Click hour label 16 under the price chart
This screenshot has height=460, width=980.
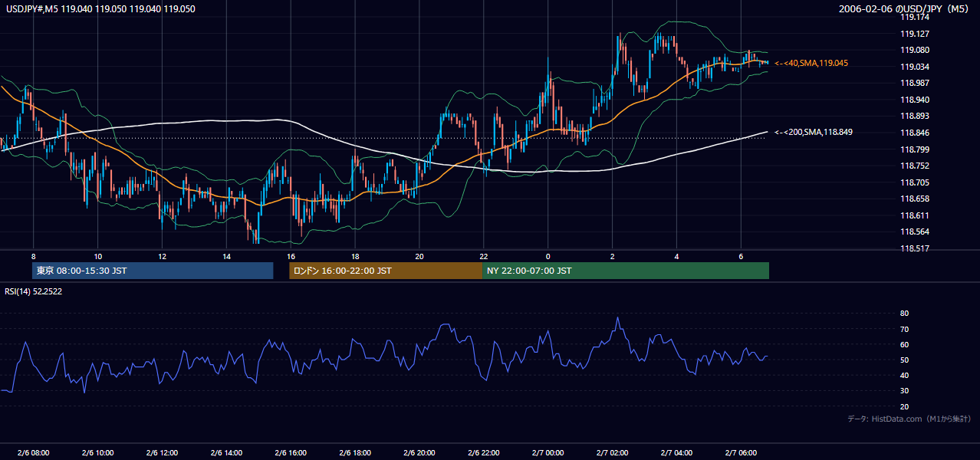(x=291, y=256)
